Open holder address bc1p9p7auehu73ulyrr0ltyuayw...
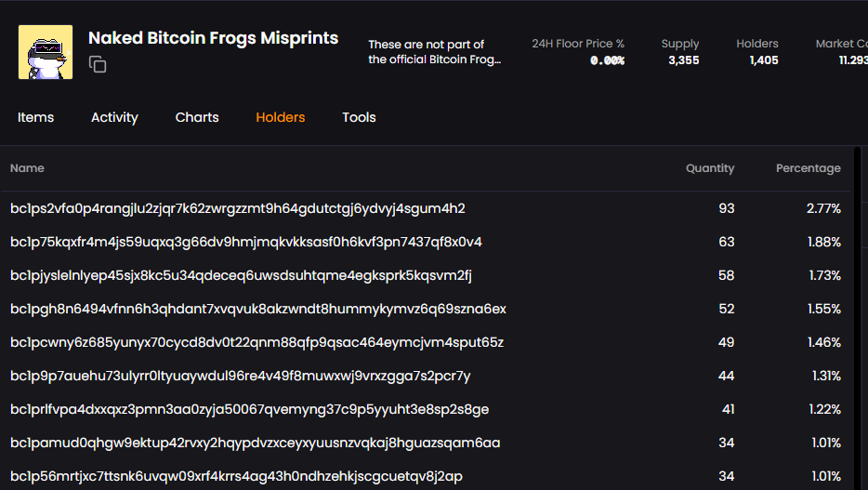 pyautogui.click(x=241, y=376)
